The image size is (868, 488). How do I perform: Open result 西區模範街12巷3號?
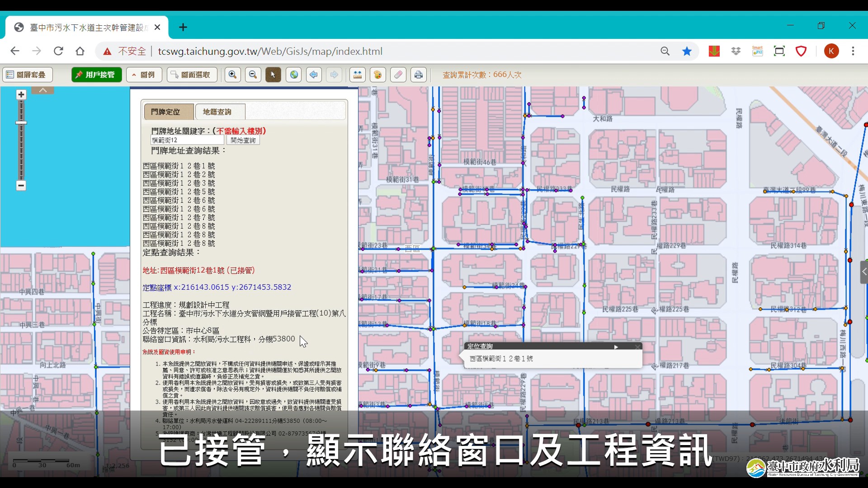click(x=179, y=183)
